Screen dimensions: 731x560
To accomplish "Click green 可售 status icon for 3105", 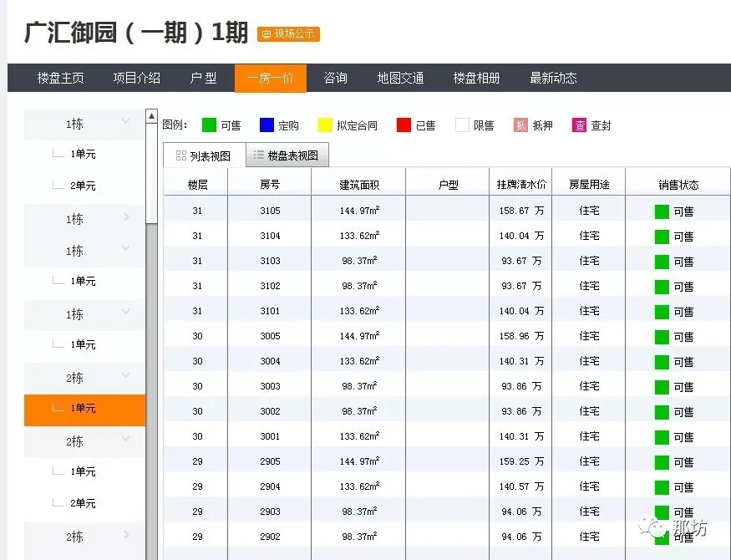I will point(662,211).
